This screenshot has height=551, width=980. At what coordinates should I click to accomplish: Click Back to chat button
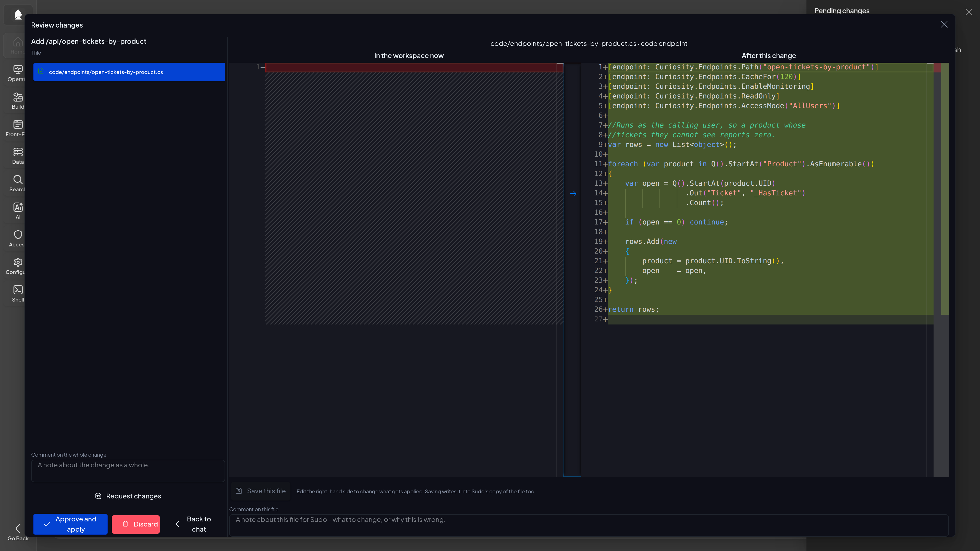[194, 524]
